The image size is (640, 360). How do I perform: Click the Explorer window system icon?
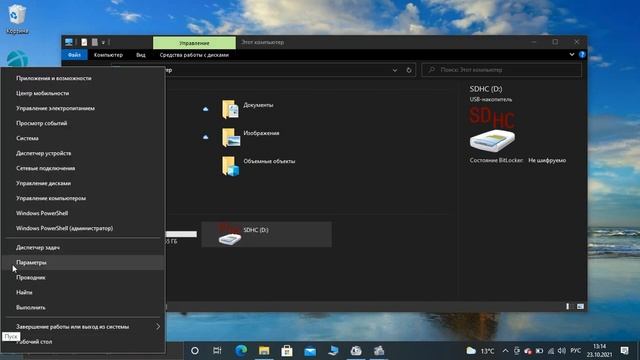click(69, 42)
